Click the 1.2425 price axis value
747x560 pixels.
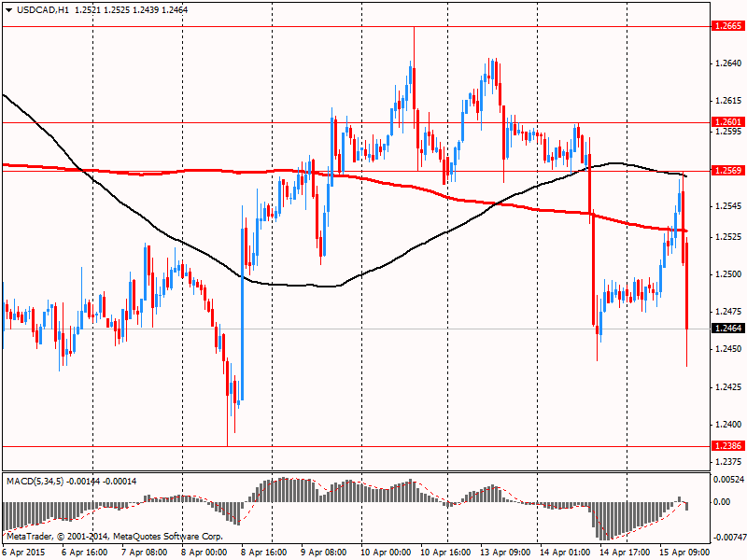728,387
